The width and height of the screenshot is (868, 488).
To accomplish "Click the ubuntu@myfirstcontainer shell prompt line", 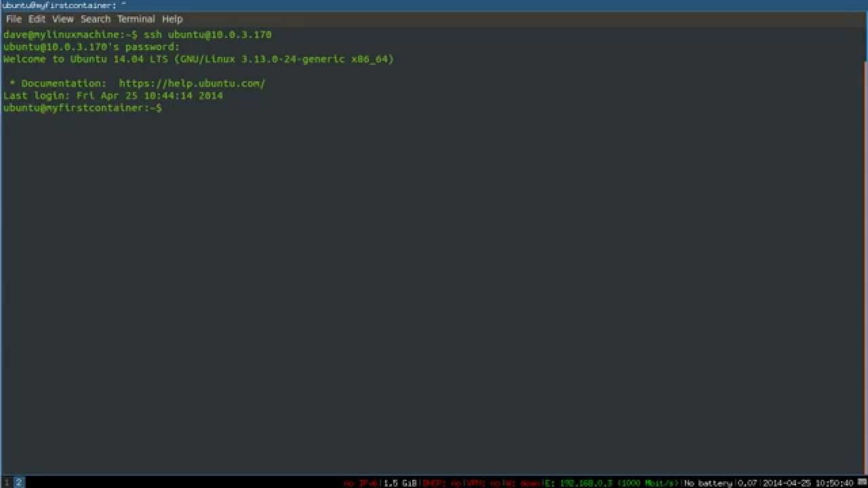I will point(83,108).
